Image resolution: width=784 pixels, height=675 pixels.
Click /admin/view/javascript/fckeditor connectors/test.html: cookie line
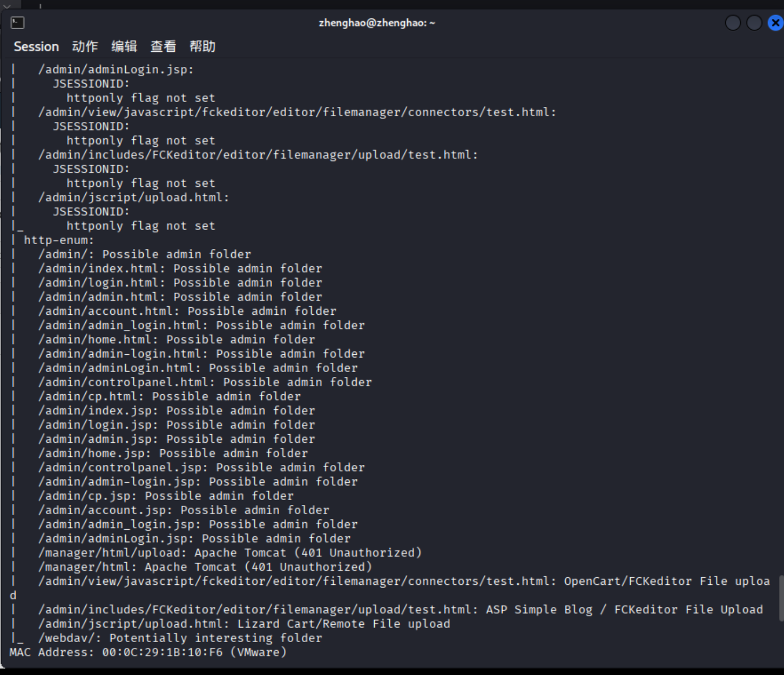(x=297, y=112)
